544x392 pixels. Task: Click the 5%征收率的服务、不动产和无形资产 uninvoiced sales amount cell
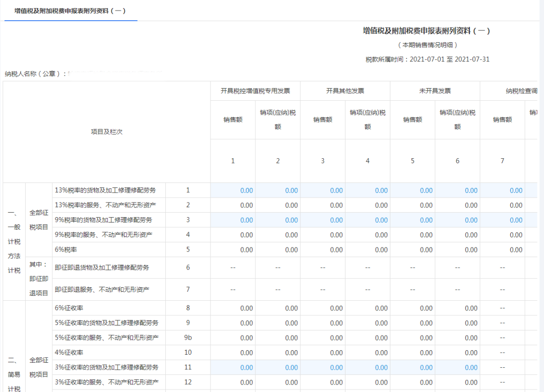pos(413,338)
